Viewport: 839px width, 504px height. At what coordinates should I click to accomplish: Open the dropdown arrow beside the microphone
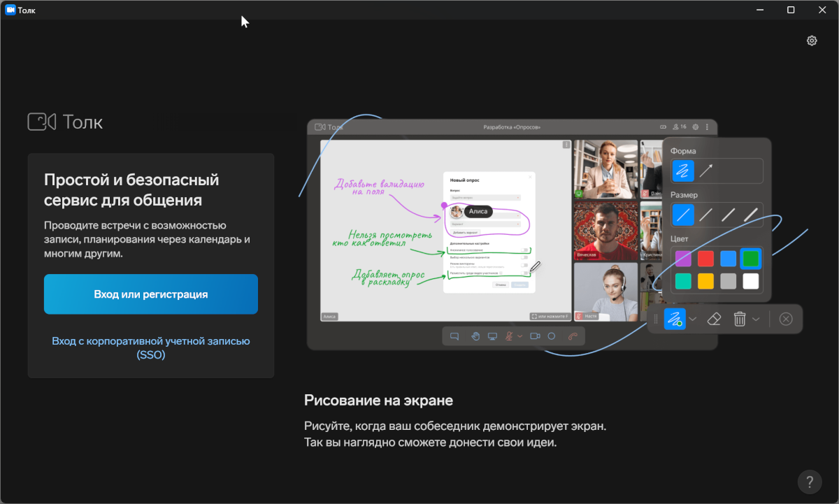pos(520,336)
